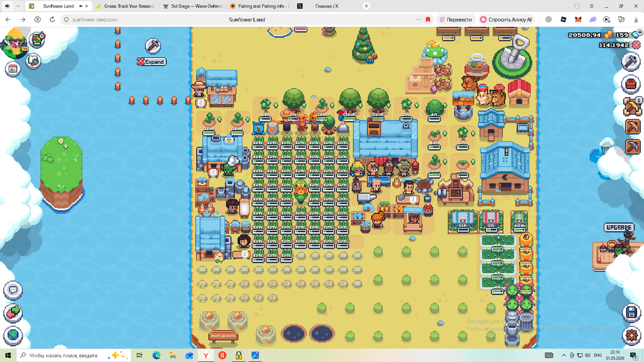Open the player avatar profile
644x362 pixels.
click(15, 44)
